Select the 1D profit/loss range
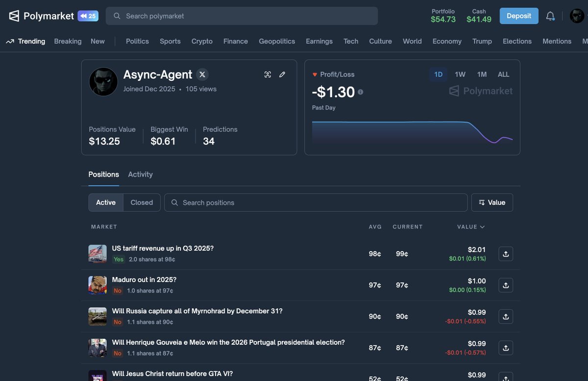The height and width of the screenshot is (381, 588). (x=439, y=75)
